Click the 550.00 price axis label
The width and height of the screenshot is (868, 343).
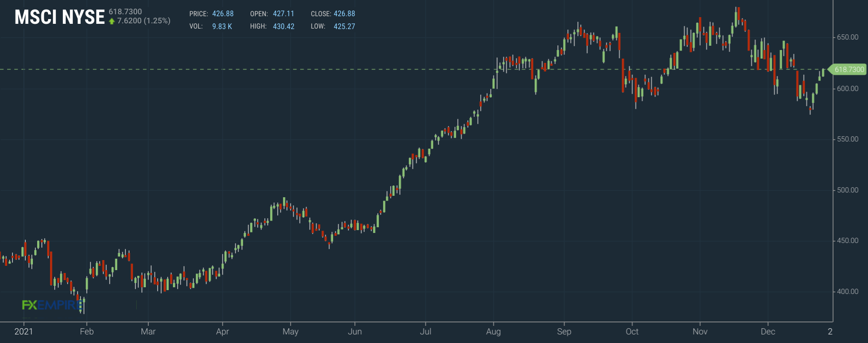tap(848, 139)
